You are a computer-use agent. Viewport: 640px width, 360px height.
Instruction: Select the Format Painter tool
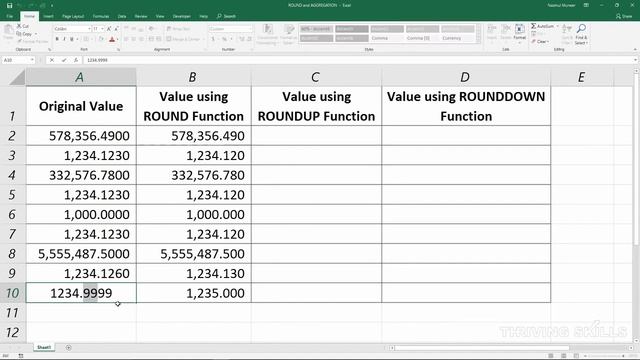[x=33, y=41]
